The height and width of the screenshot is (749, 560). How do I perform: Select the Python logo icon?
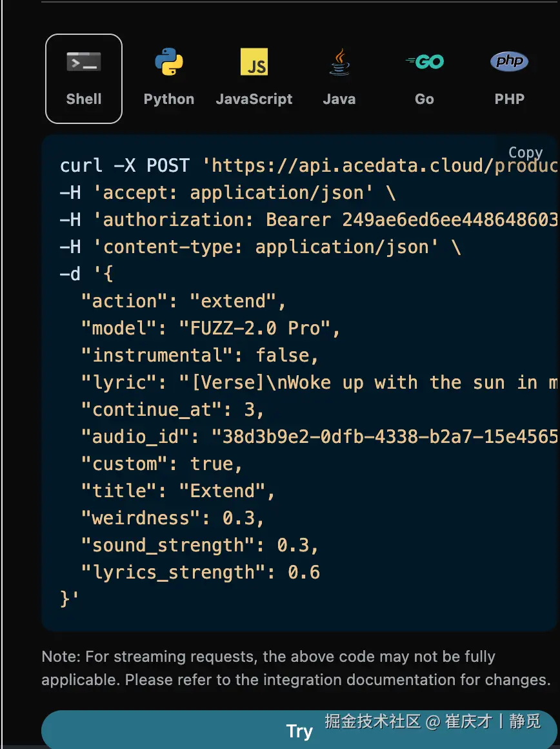pos(169,63)
